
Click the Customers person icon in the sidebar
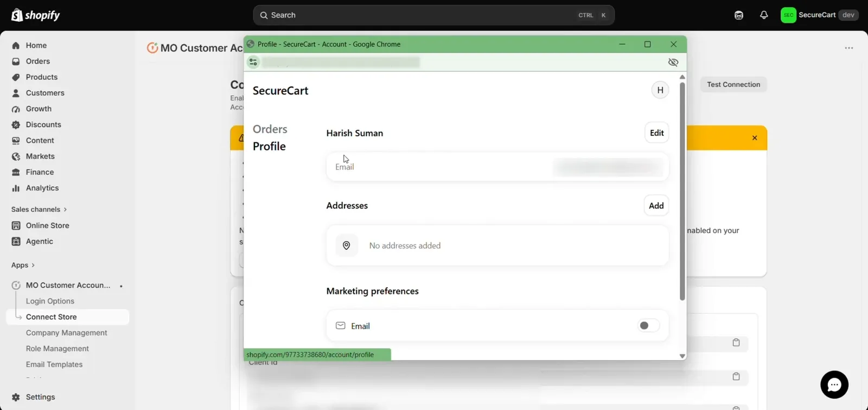[16, 93]
